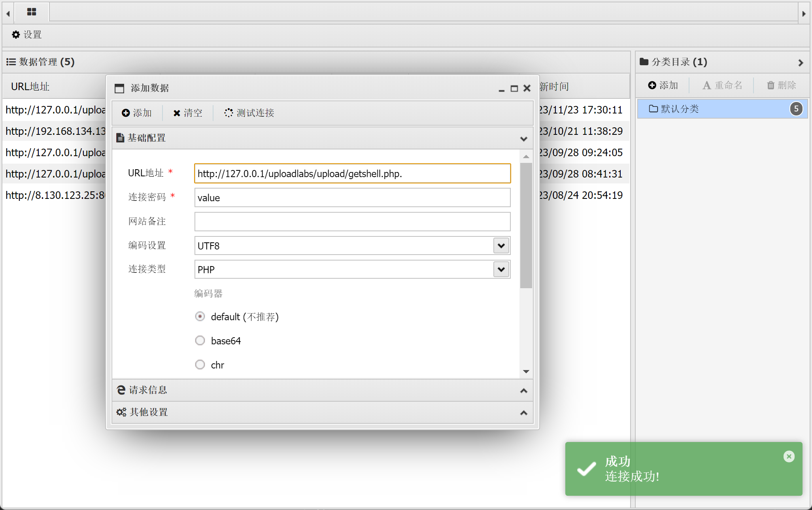This screenshot has height=510, width=812.
Task: Open the 编码设置 UTF8 dropdown
Action: tap(501, 246)
